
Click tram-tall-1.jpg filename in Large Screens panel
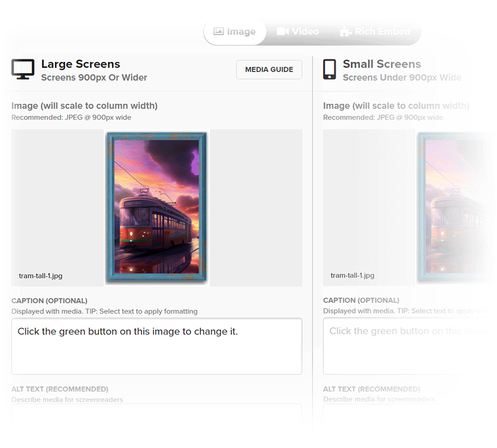tap(41, 275)
